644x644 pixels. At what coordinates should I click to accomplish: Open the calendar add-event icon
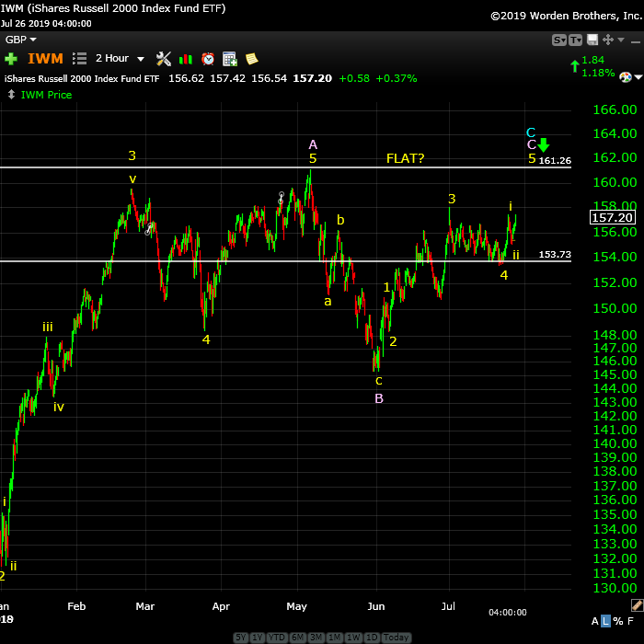(230, 59)
